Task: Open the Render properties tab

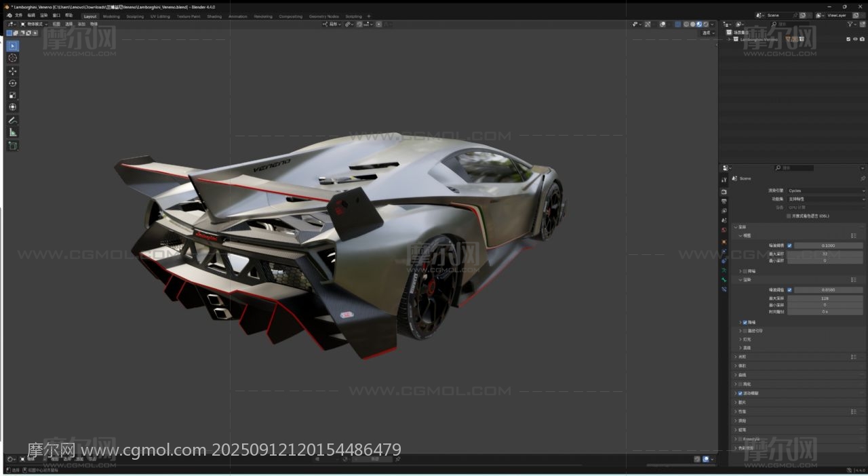Action: click(724, 192)
